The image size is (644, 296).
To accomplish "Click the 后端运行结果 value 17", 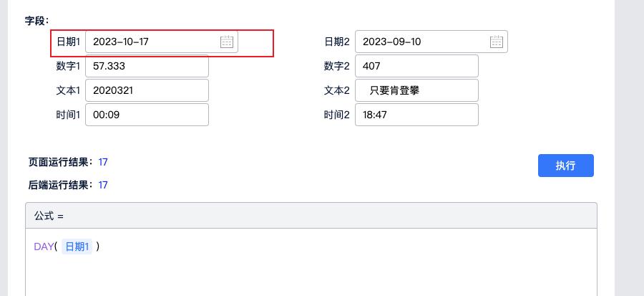I will click(103, 185).
